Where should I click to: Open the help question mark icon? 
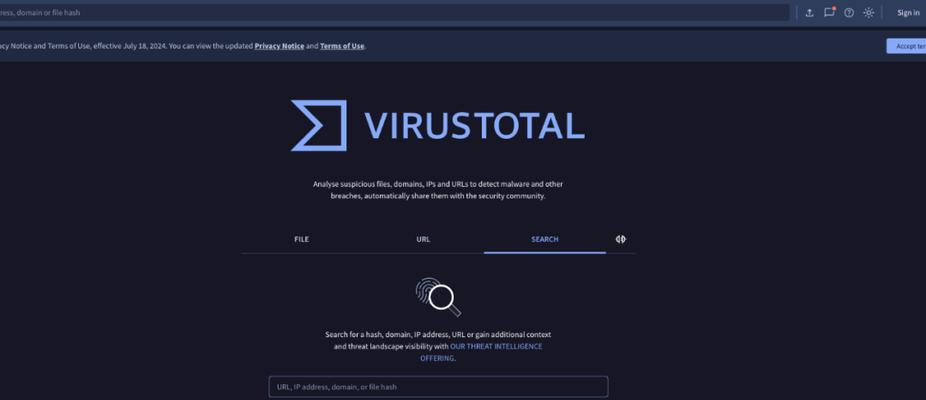click(849, 12)
